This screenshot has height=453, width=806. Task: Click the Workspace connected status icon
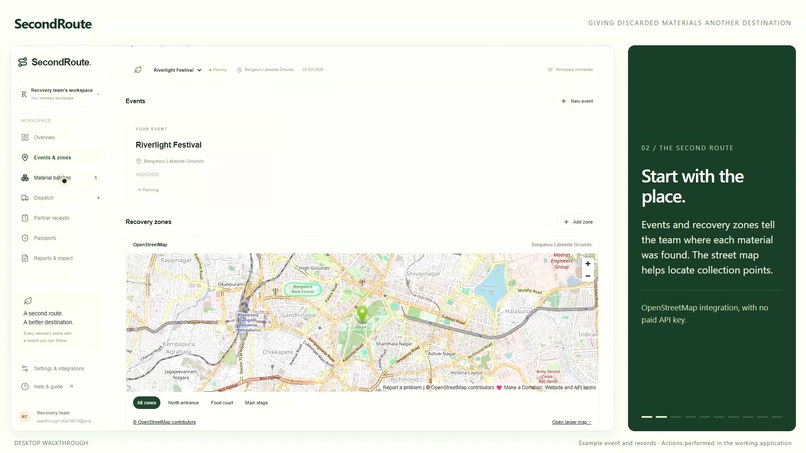point(550,69)
